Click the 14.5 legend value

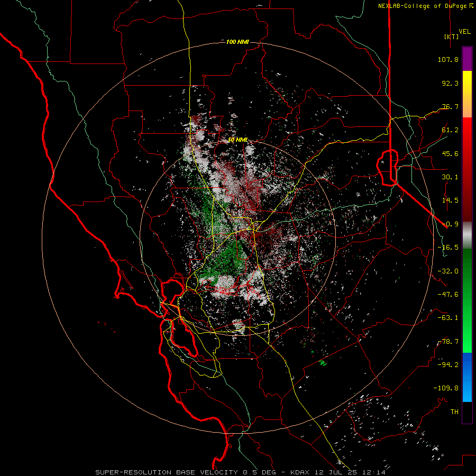(x=450, y=200)
